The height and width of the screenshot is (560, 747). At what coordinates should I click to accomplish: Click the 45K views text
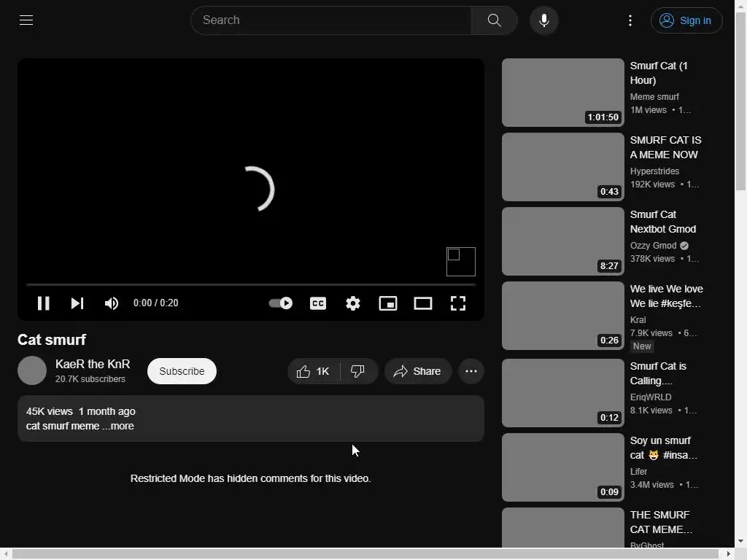(50, 411)
